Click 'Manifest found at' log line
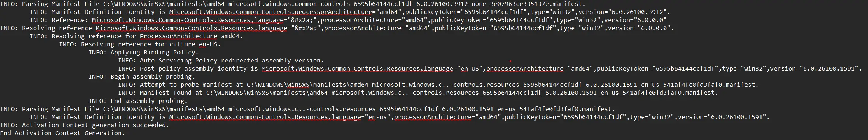This screenshot has width=868, height=140. (418, 93)
